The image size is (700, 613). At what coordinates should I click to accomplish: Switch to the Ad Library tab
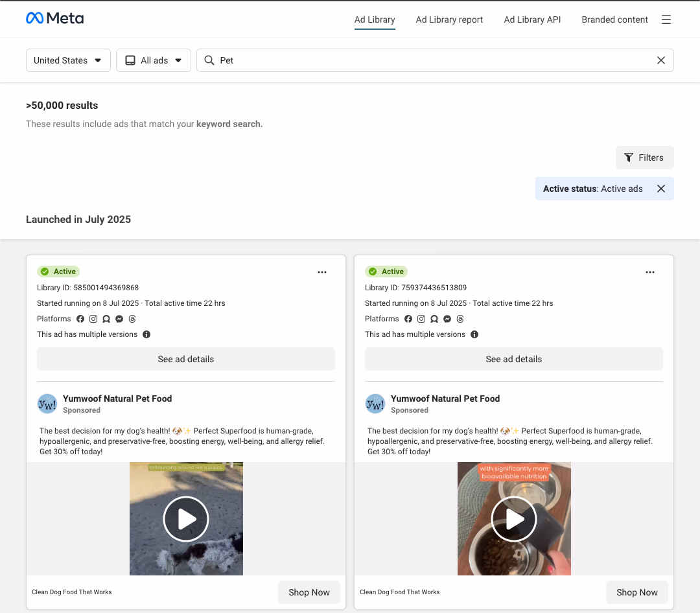[x=375, y=19]
